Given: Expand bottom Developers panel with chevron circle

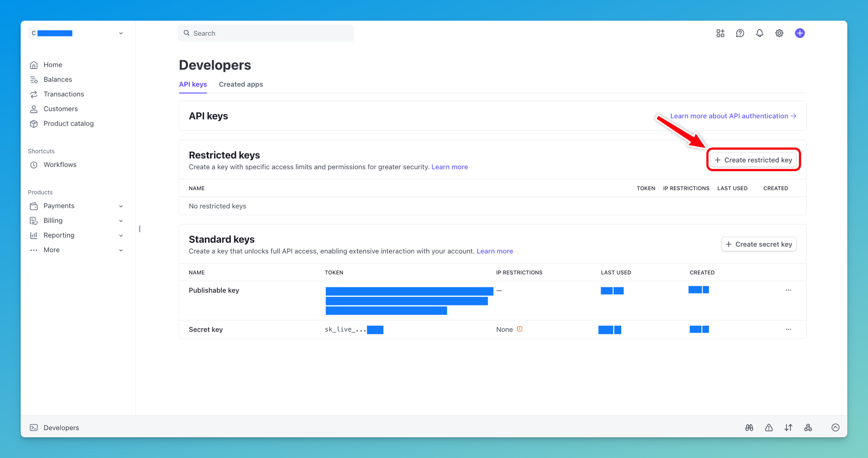Looking at the screenshot, I should click(x=835, y=427).
